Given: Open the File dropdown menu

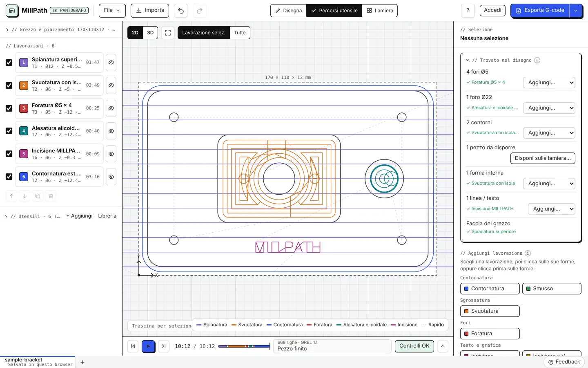Looking at the screenshot, I should click(112, 10).
